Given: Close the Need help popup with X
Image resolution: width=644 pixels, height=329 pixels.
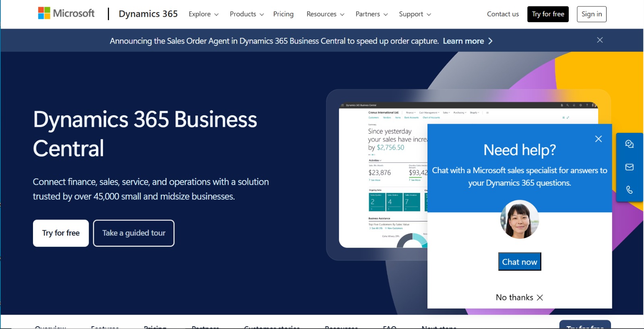Looking at the screenshot, I should pos(599,139).
